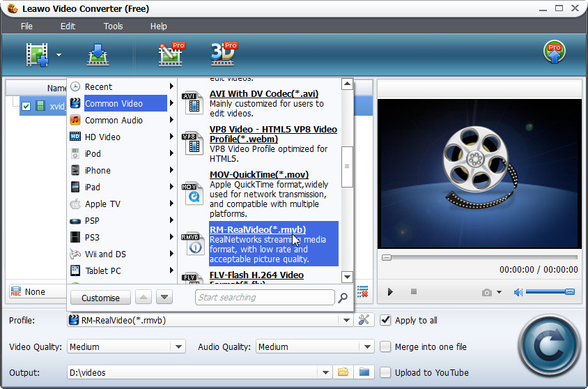Click the profile list scrollbar thumb

[347, 167]
